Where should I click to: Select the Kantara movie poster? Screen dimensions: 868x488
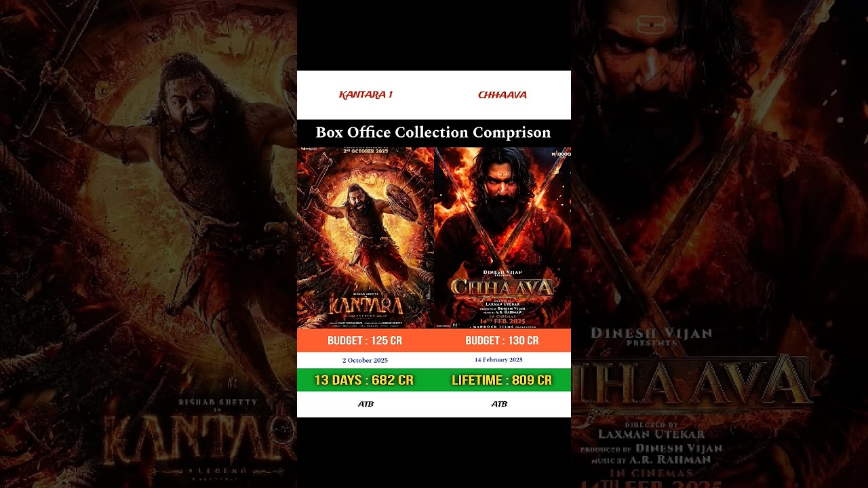click(366, 238)
